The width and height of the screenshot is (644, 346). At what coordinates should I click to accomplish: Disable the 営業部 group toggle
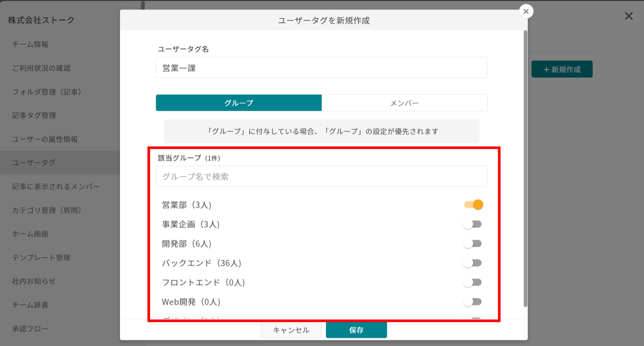point(473,204)
